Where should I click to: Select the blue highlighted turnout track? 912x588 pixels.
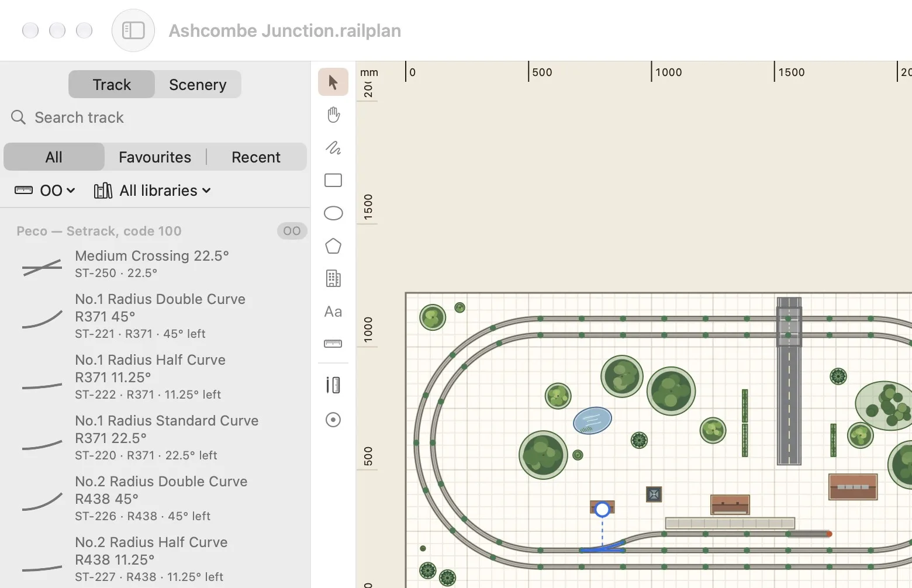click(x=602, y=548)
